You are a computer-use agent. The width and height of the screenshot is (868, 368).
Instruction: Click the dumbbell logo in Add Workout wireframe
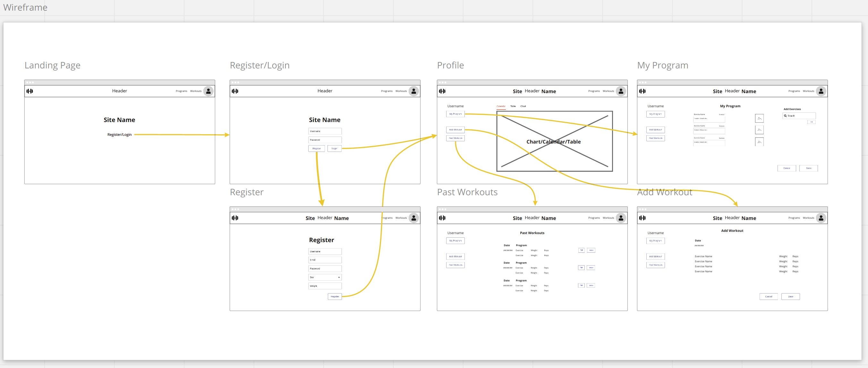642,218
